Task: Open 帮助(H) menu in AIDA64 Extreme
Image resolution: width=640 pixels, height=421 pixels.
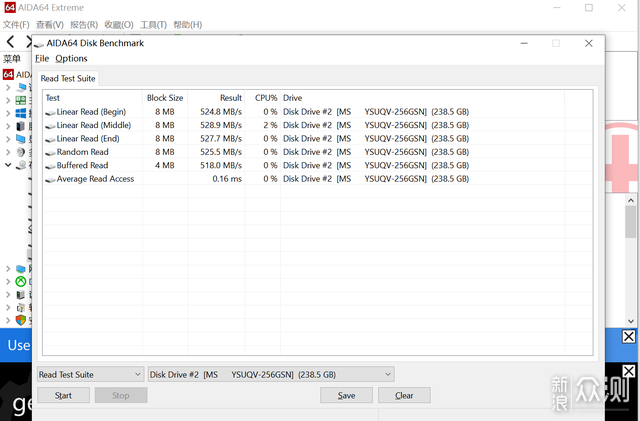Action: (x=188, y=25)
